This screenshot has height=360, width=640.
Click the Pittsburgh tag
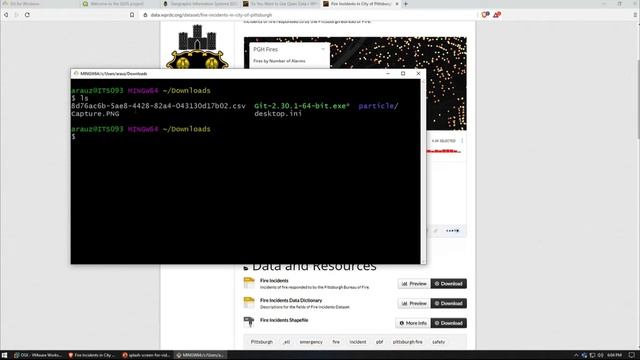coord(262,342)
